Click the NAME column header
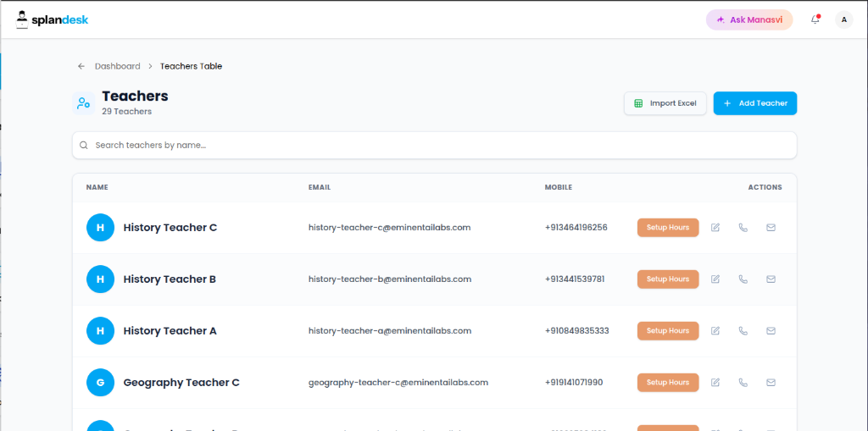This screenshot has height=431, width=868. pyautogui.click(x=97, y=188)
